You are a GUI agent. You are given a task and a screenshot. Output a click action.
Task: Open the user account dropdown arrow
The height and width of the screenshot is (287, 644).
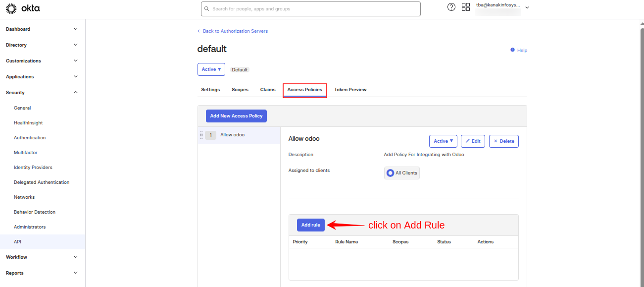point(527,7)
